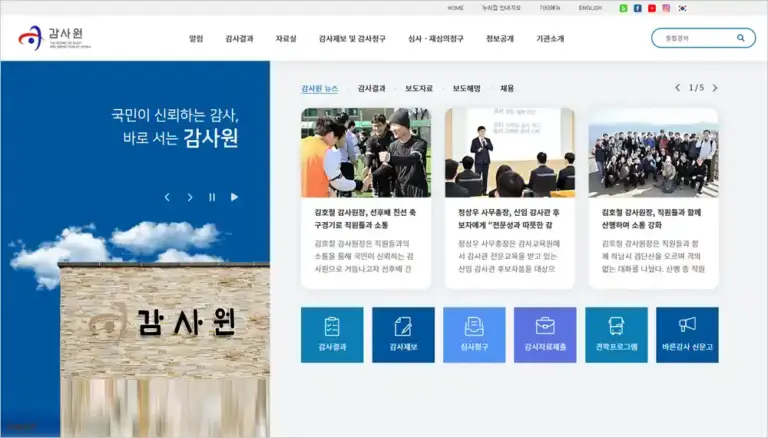The image size is (768, 438).
Task: Select 감사결과 tab in news section
Action: pos(371,89)
